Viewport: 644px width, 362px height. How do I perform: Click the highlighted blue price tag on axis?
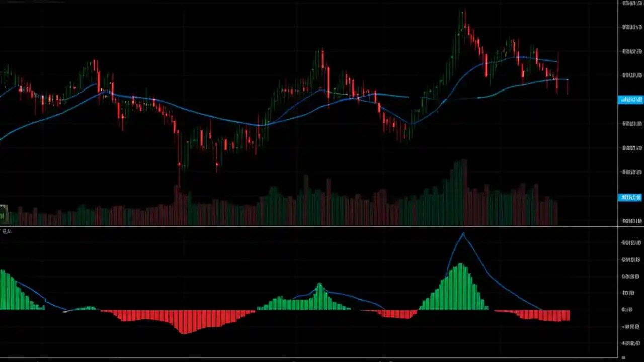(630, 99)
